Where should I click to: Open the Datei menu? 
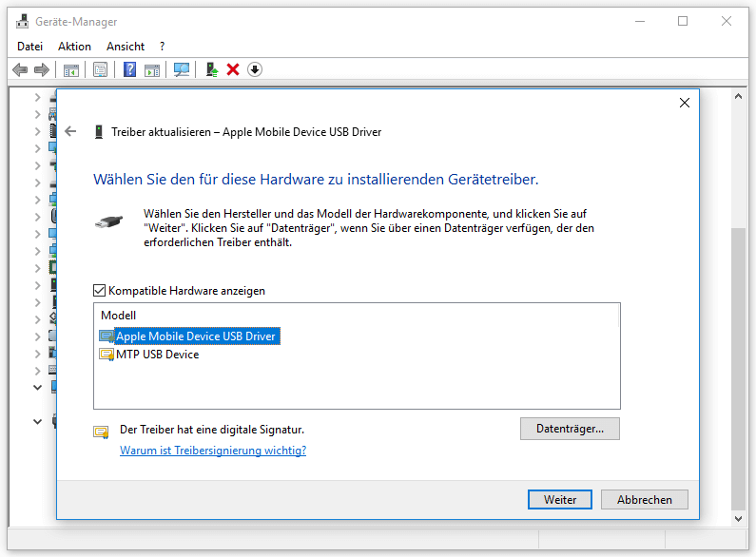(29, 47)
